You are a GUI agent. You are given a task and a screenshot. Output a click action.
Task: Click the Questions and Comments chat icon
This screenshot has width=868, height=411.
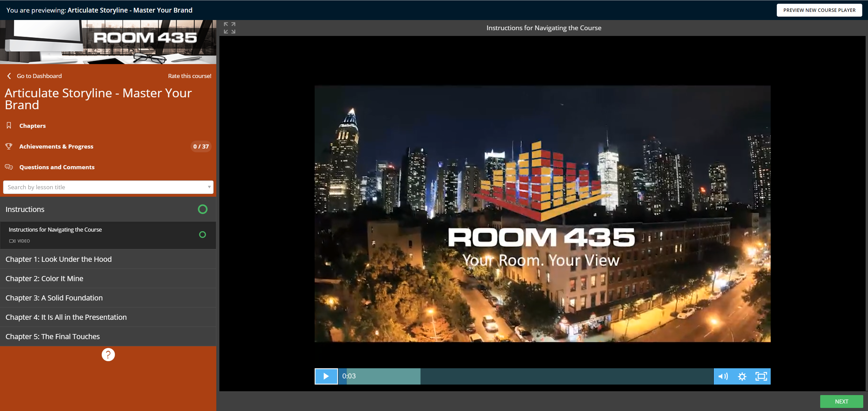click(9, 167)
